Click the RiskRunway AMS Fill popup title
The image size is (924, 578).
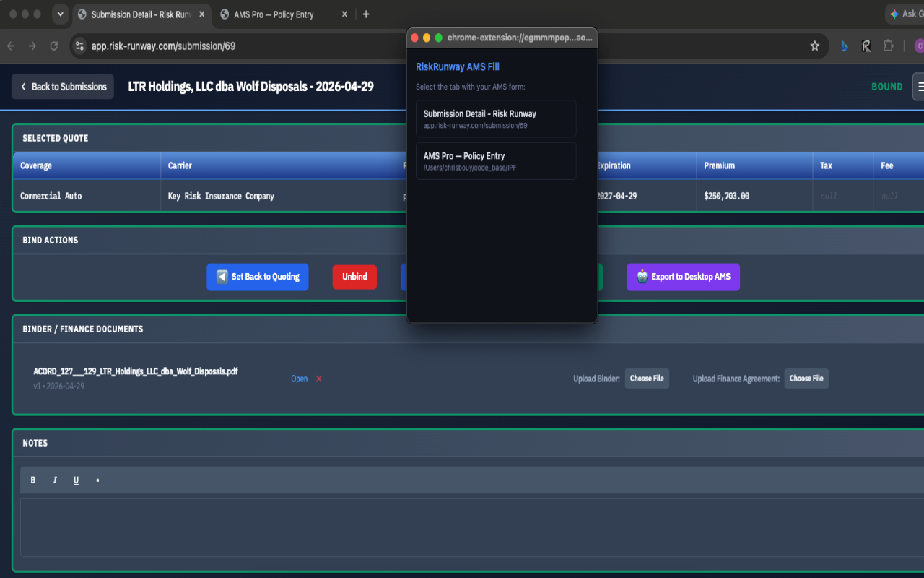click(458, 66)
